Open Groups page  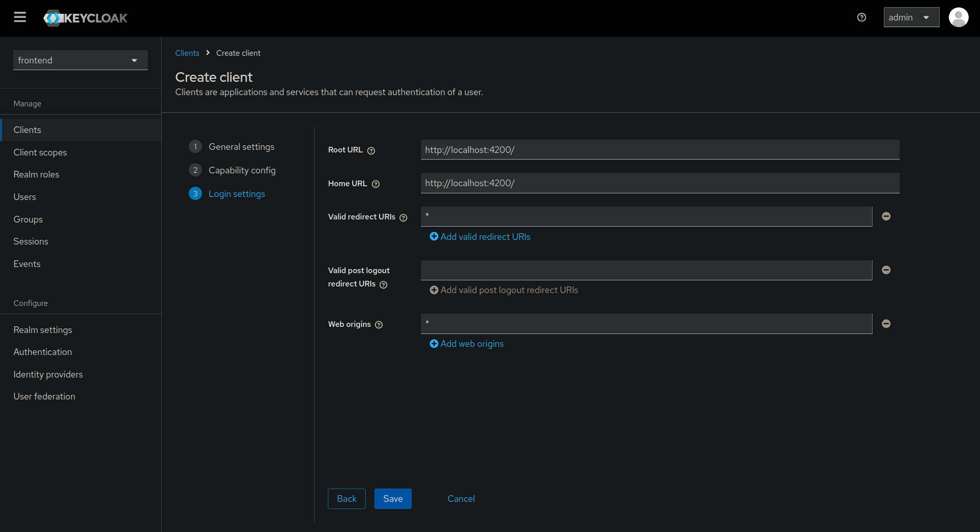(80, 219)
